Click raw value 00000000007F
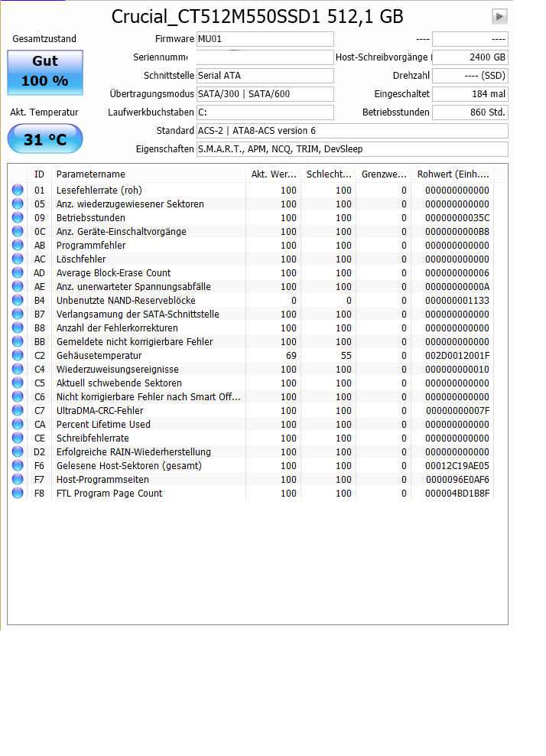 457,411
